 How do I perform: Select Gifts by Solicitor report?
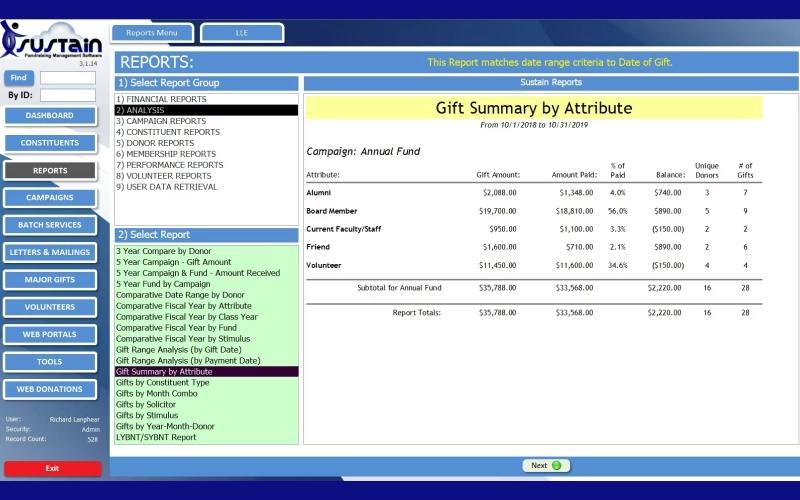tap(146, 405)
